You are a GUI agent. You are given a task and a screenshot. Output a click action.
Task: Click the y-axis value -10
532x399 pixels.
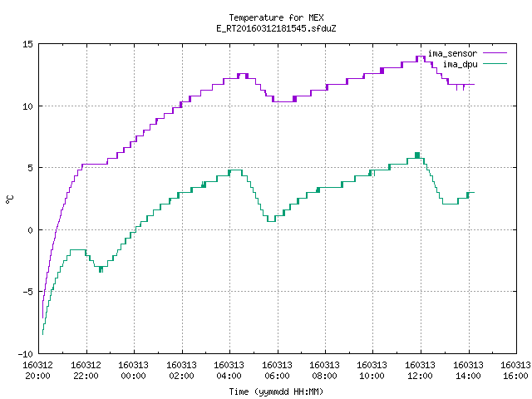coord(26,354)
